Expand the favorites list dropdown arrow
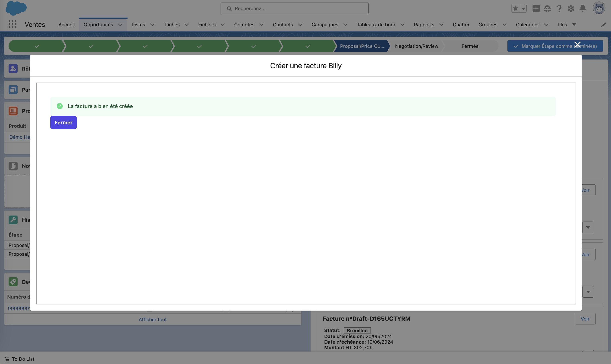Image resolution: width=611 pixels, height=364 pixels. click(x=523, y=8)
